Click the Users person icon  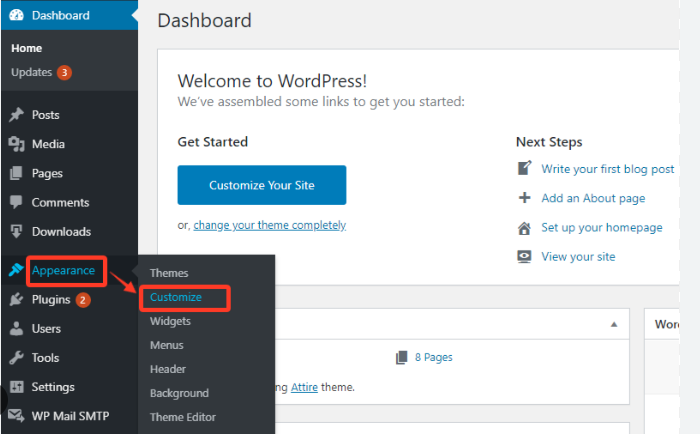pos(16,328)
